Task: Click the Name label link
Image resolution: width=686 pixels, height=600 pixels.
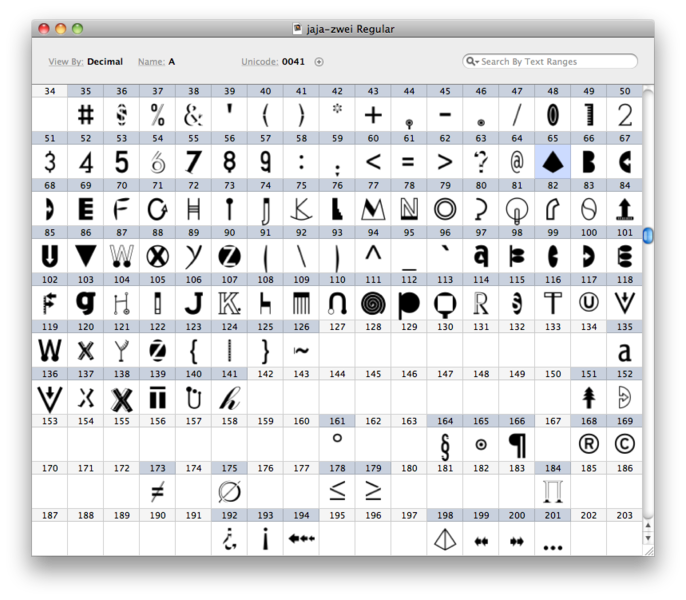Action: coord(151,62)
